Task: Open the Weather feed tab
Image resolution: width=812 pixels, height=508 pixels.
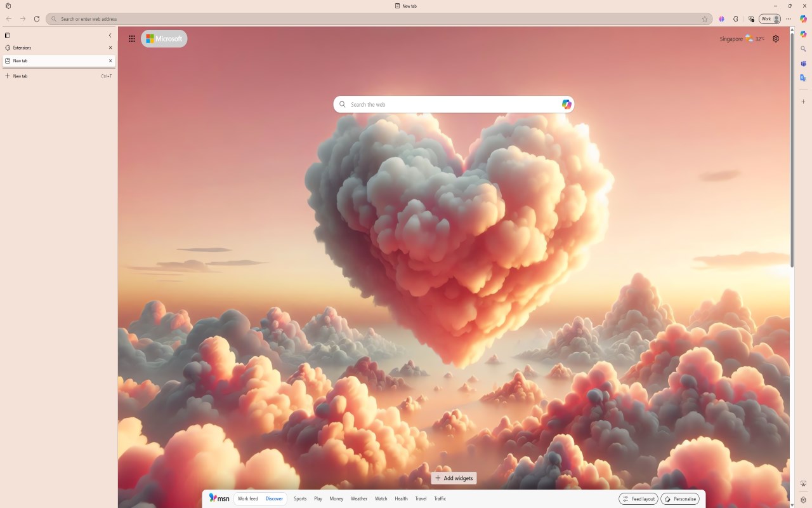Action: point(359,499)
